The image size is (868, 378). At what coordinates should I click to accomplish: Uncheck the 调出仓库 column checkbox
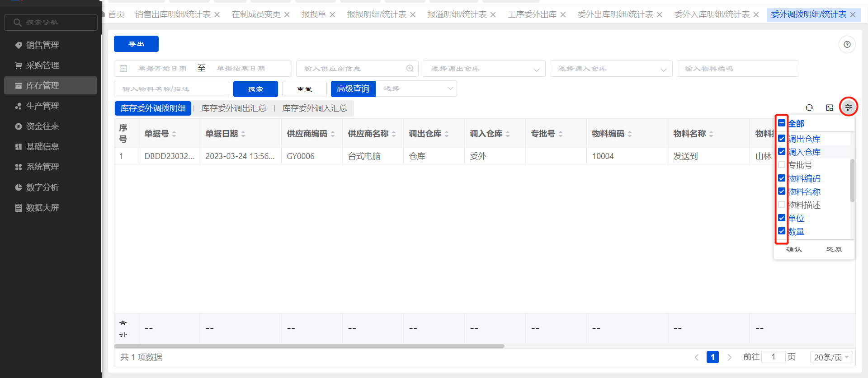pos(782,139)
